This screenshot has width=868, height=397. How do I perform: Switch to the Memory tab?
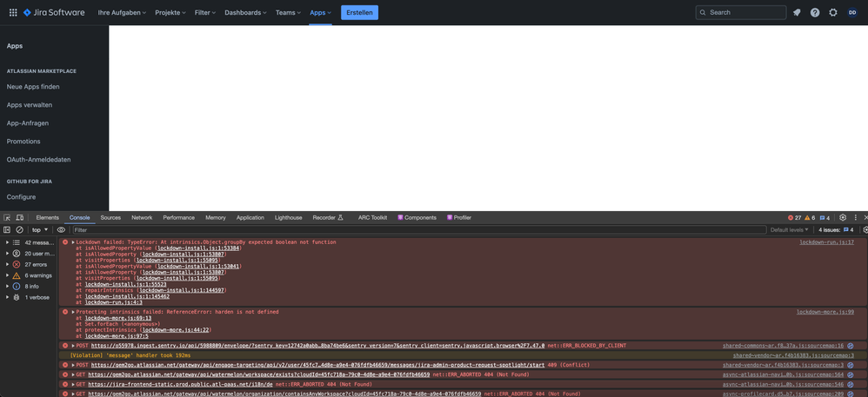click(x=216, y=218)
